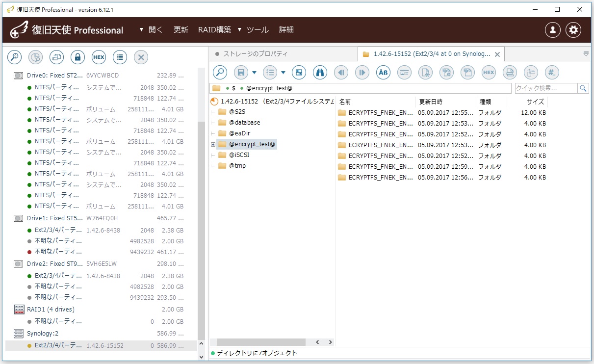Click the RAID構築 menu item
This screenshot has height=364, width=594.
pyautogui.click(x=214, y=30)
